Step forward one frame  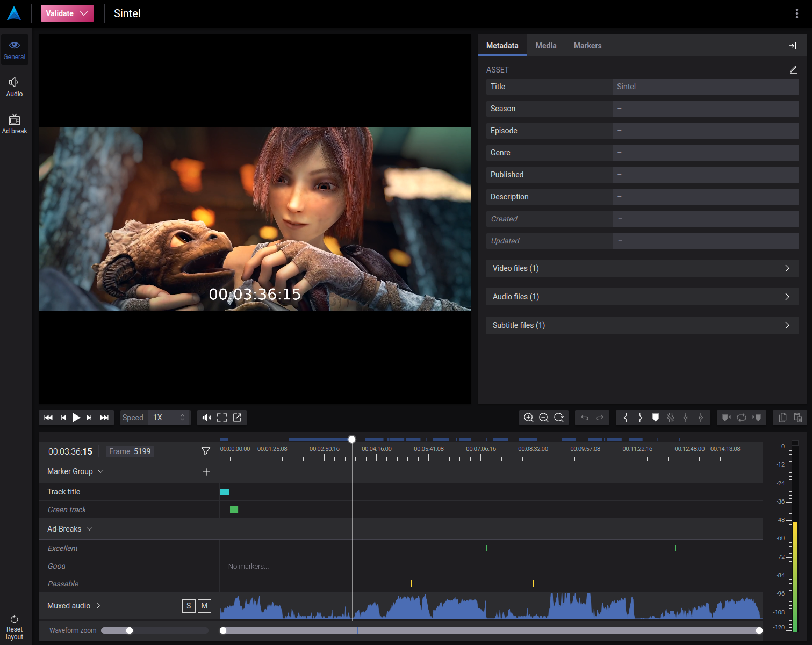coord(89,418)
